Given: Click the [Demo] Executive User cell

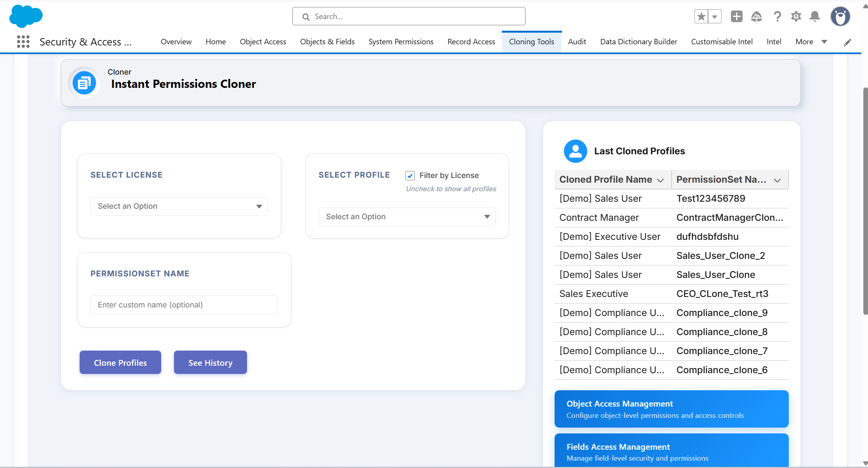Looking at the screenshot, I should [x=613, y=237].
